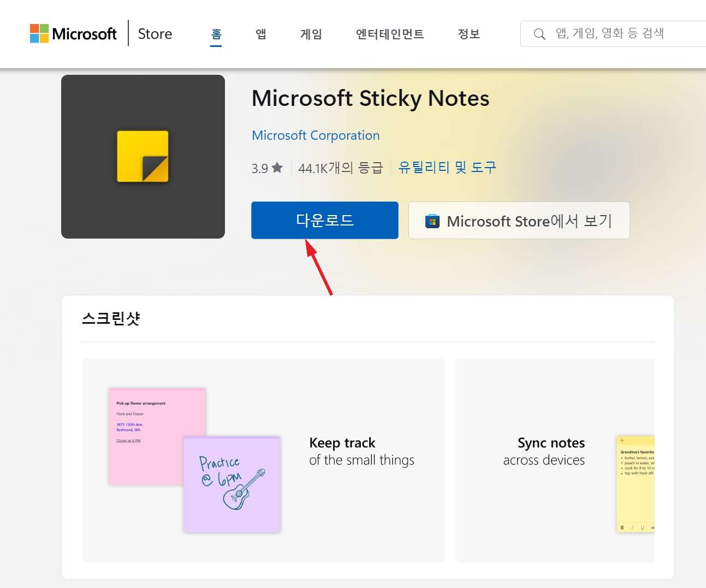The height and width of the screenshot is (588, 706).
Task: Open the Sync notes across devices screenshot
Action: (x=555, y=460)
